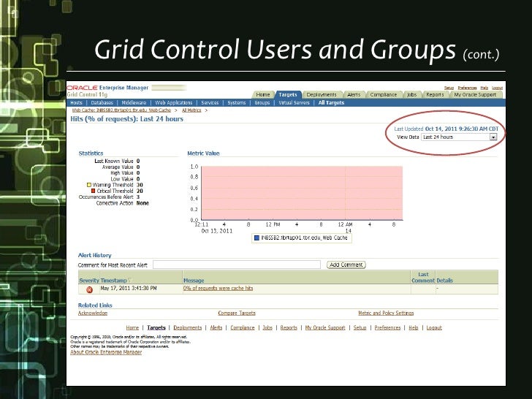Click the footer Logout link
The width and height of the screenshot is (532, 399).
[x=434, y=327]
